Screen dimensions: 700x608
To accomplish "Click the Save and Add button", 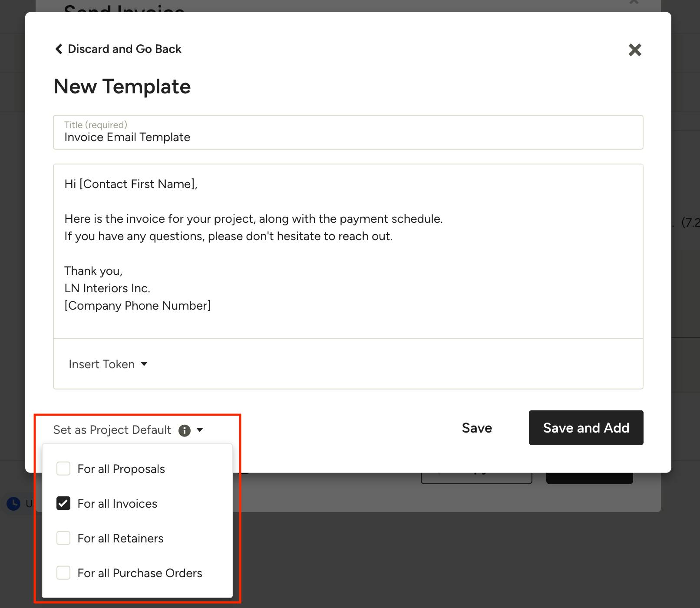I will (586, 428).
